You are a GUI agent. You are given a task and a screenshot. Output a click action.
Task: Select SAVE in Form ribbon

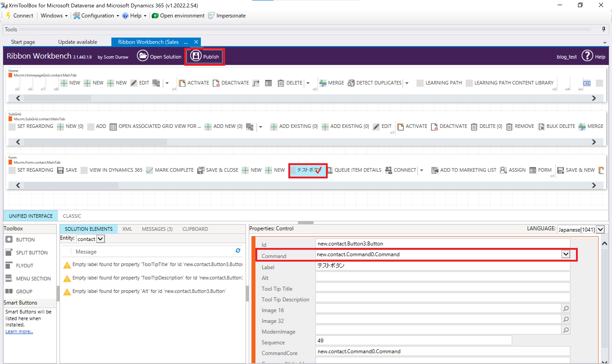coord(67,170)
